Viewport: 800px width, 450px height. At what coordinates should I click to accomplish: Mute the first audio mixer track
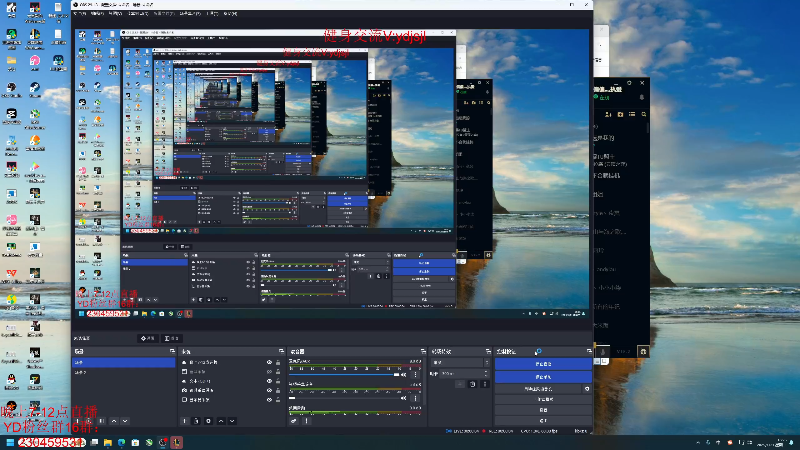point(404,375)
